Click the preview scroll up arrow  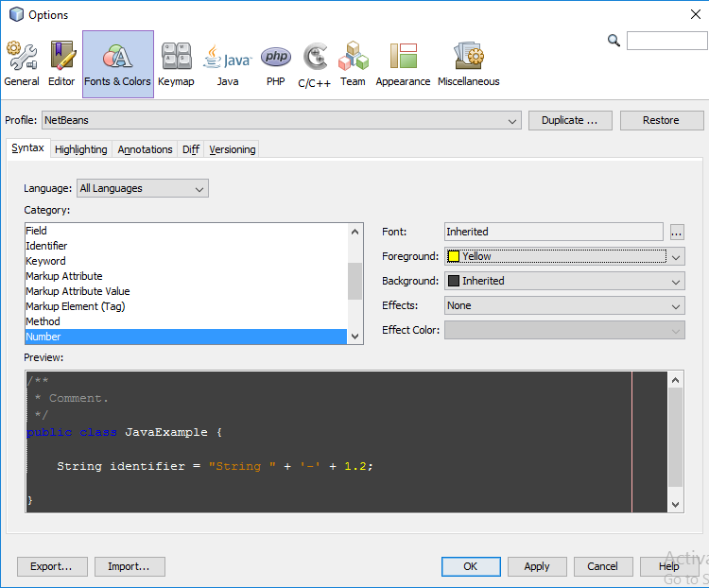pyautogui.click(x=676, y=380)
